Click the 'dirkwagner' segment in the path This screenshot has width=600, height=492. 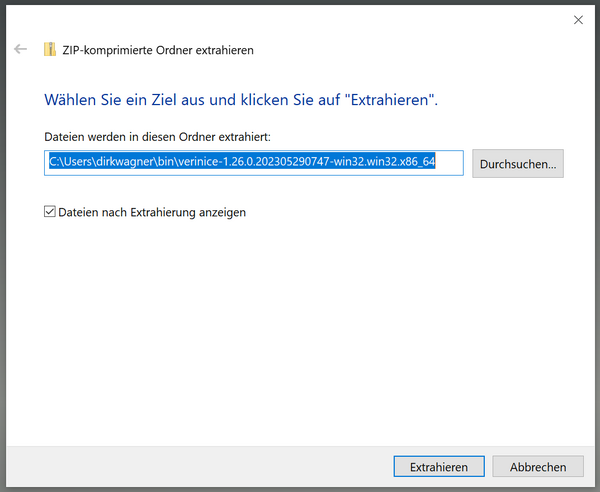[x=124, y=163]
